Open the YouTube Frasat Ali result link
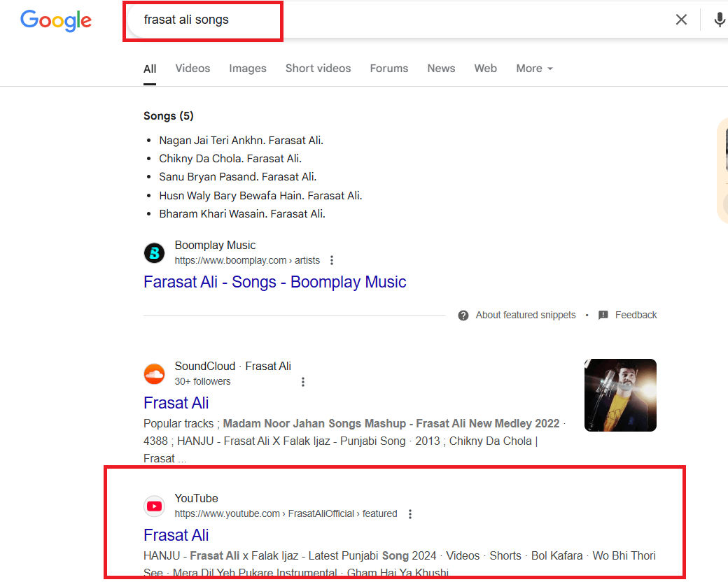The image size is (728, 582). point(176,535)
